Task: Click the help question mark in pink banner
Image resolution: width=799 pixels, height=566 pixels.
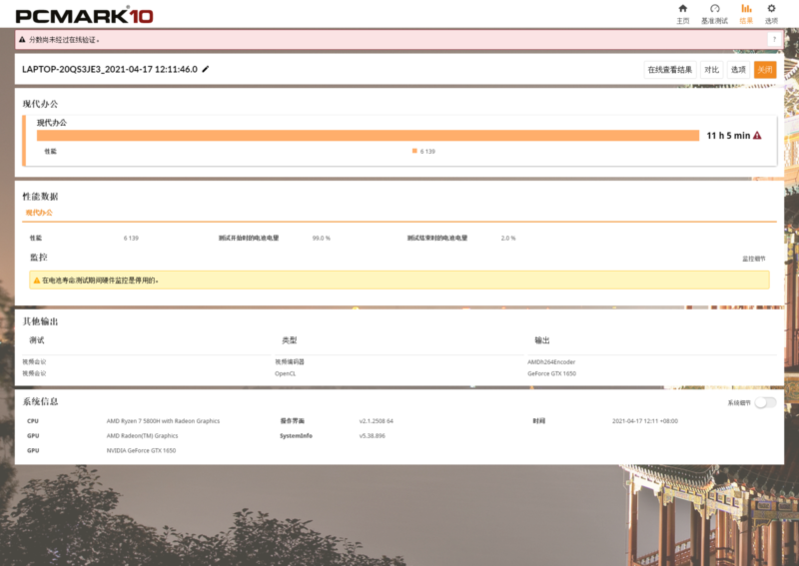Action: coord(774,39)
